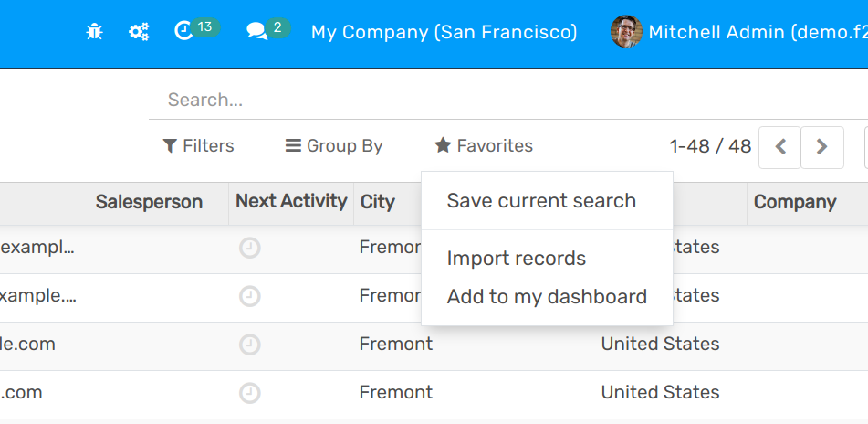The height and width of the screenshot is (424, 868).
Task: Go to previous page of records
Action: (780, 147)
